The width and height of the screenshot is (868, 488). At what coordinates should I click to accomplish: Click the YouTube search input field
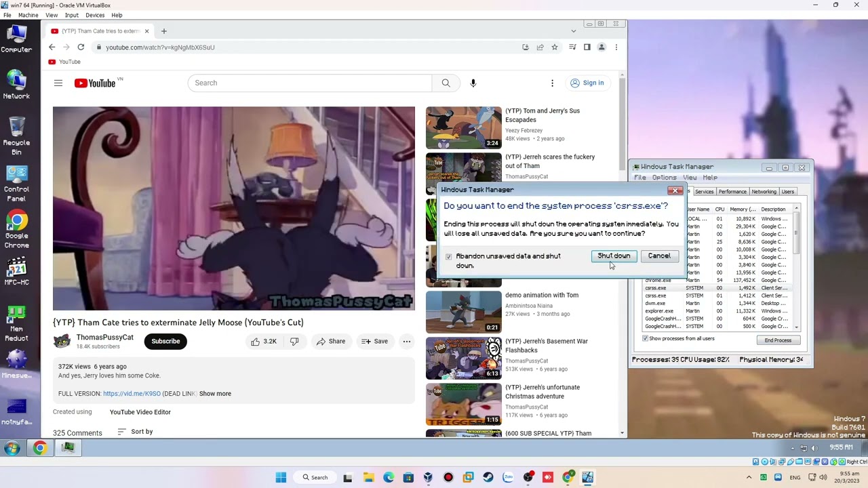pos(310,83)
